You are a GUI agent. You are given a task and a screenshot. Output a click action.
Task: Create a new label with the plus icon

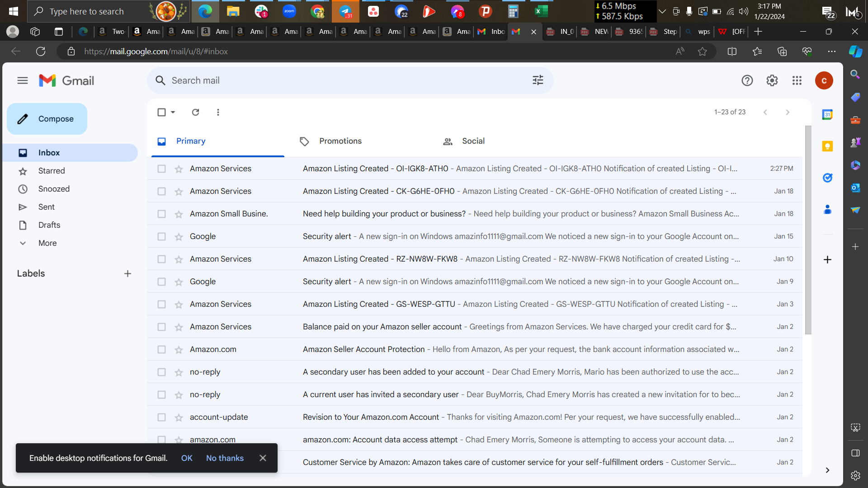tap(127, 273)
